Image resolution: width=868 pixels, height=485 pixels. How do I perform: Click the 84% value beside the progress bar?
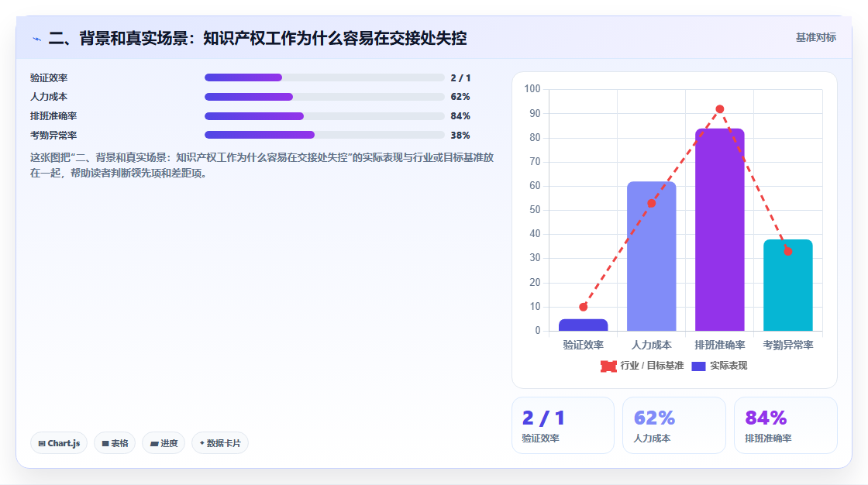click(460, 116)
